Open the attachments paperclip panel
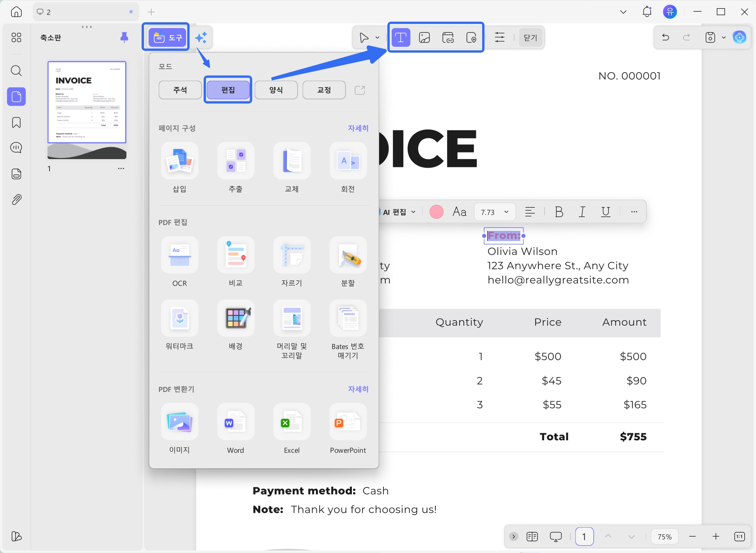Viewport: 756px width, 553px height. point(16,200)
